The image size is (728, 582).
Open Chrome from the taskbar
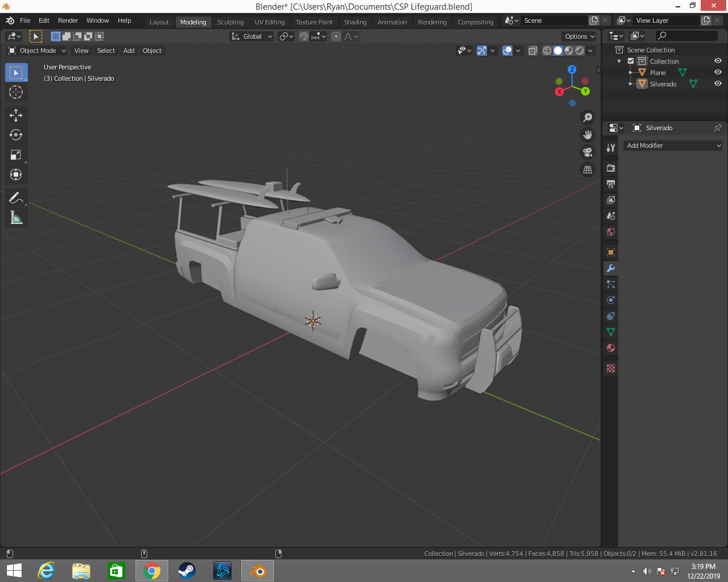[x=152, y=571]
